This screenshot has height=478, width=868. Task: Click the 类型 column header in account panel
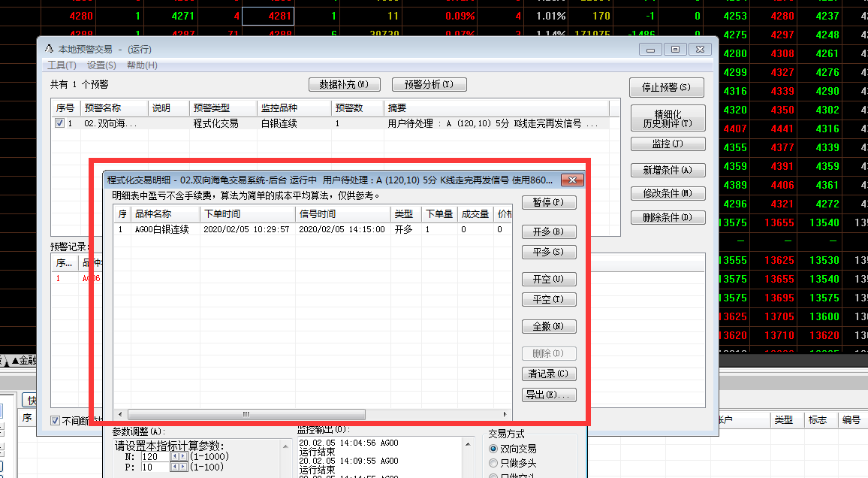point(783,420)
